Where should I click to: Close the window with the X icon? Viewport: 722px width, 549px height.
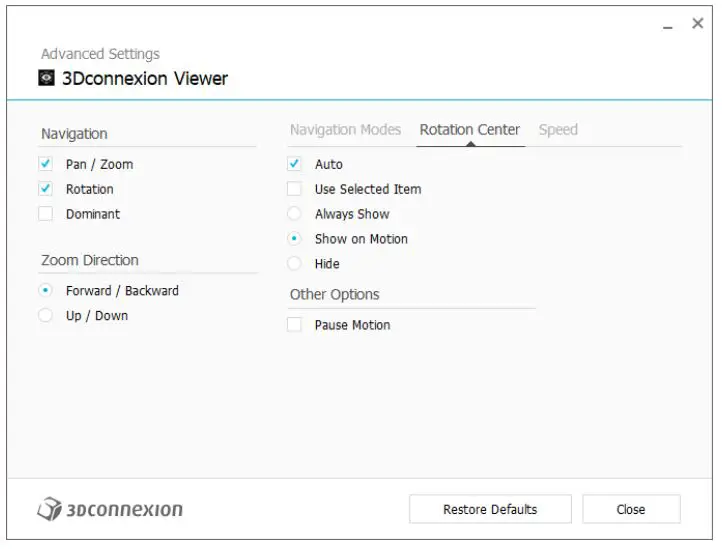pyautogui.click(x=698, y=24)
